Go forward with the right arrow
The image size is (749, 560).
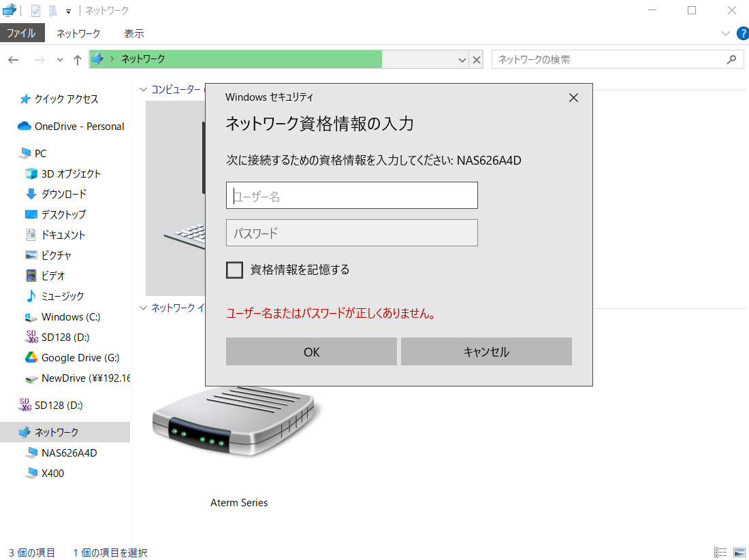click(x=39, y=60)
